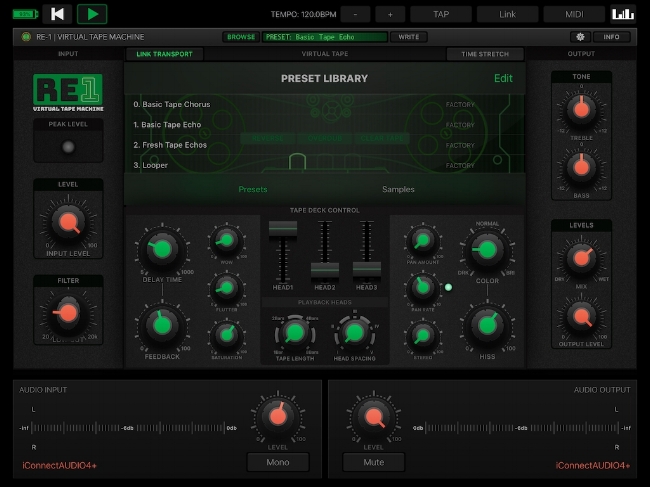Click the LOW CUT filter knob
The image size is (650, 487).
click(x=68, y=313)
